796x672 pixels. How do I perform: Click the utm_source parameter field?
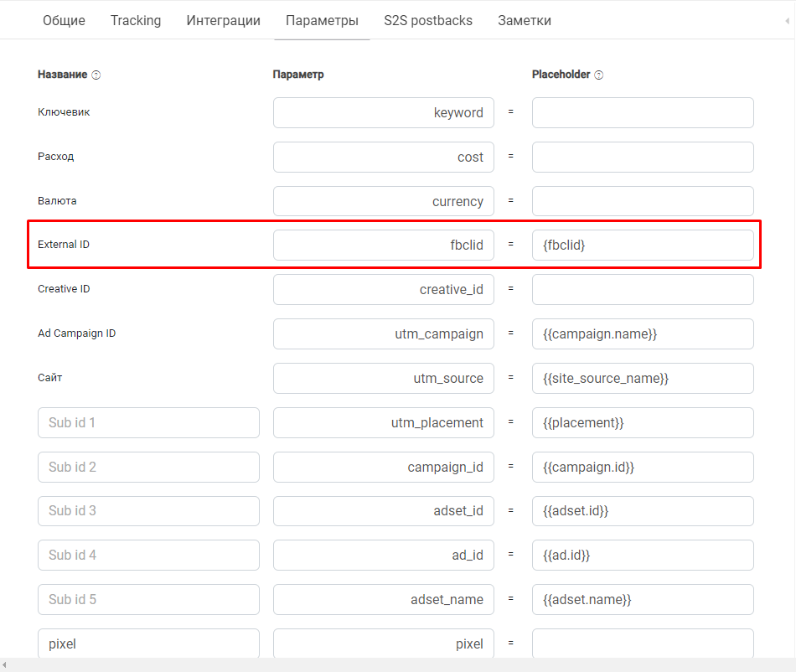384,378
